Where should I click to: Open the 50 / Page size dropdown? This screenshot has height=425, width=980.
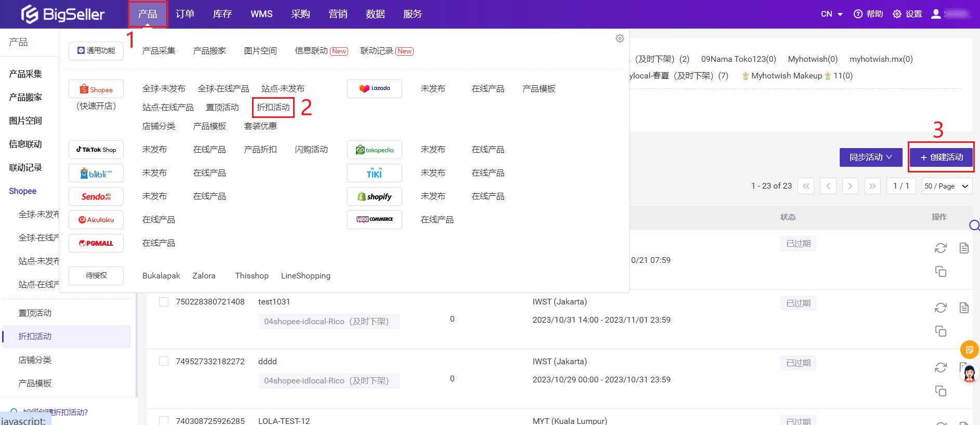coord(946,186)
